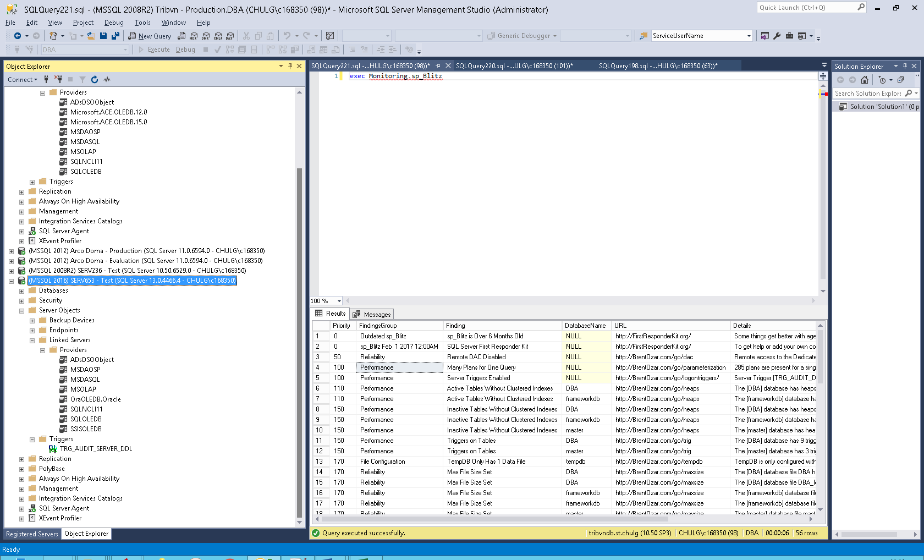Toggle pin on SQLQuery221.sql tab
924x560 pixels.
point(438,66)
